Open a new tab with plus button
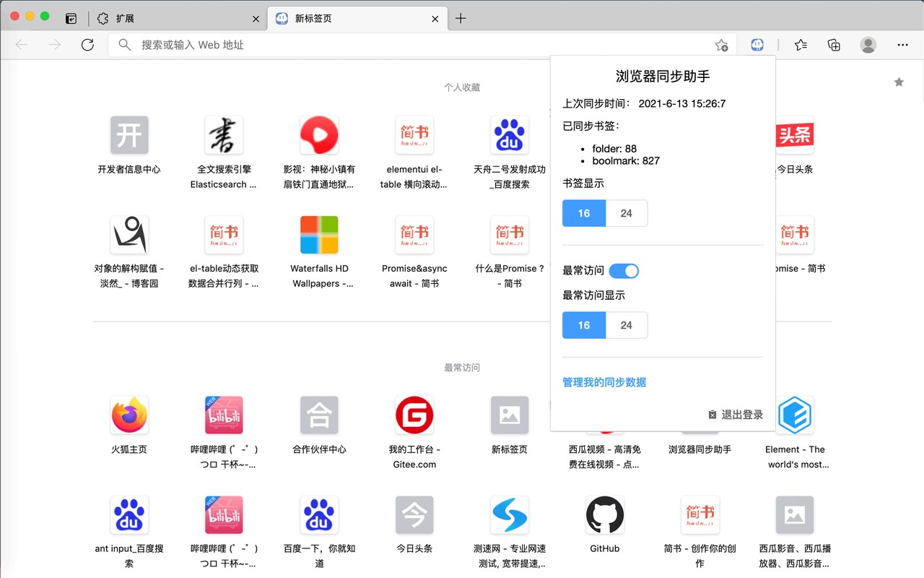This screenshot has width=924, height=578. pyautogui.click(x=461, y=19)
